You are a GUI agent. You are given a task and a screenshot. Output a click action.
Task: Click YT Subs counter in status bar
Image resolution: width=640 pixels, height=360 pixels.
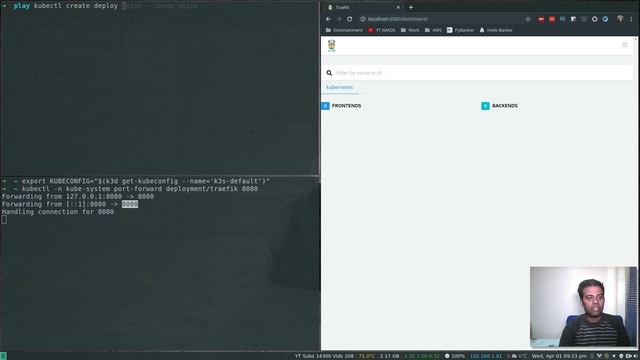point(324,356)
